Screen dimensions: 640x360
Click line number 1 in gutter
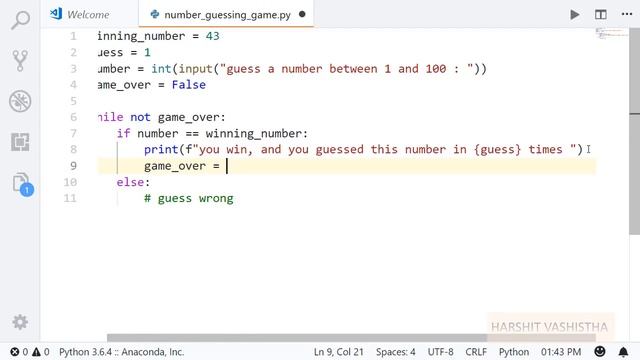point(73,36)
